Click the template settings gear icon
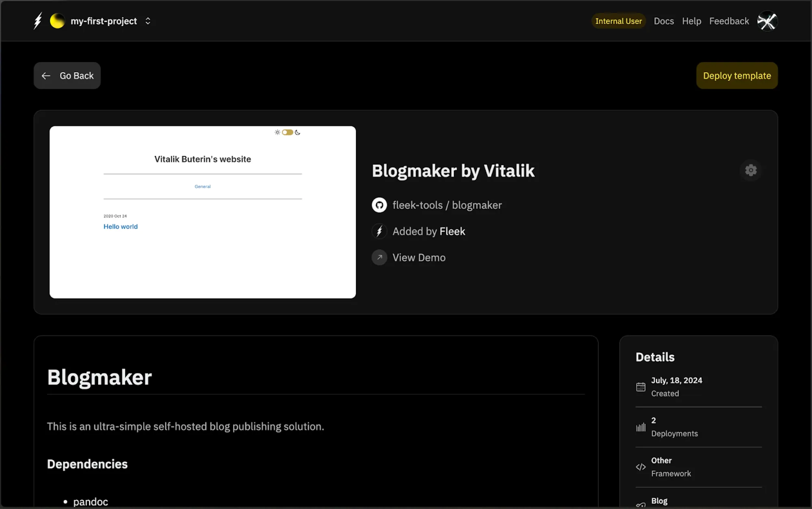Viewport: 812px width, 509px height. [751, 170]
